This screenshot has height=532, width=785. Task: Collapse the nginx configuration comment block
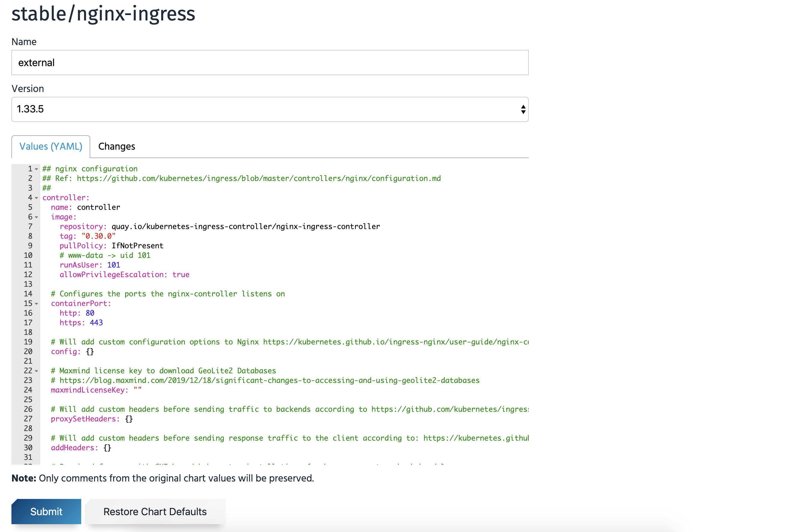coord(36,169)
